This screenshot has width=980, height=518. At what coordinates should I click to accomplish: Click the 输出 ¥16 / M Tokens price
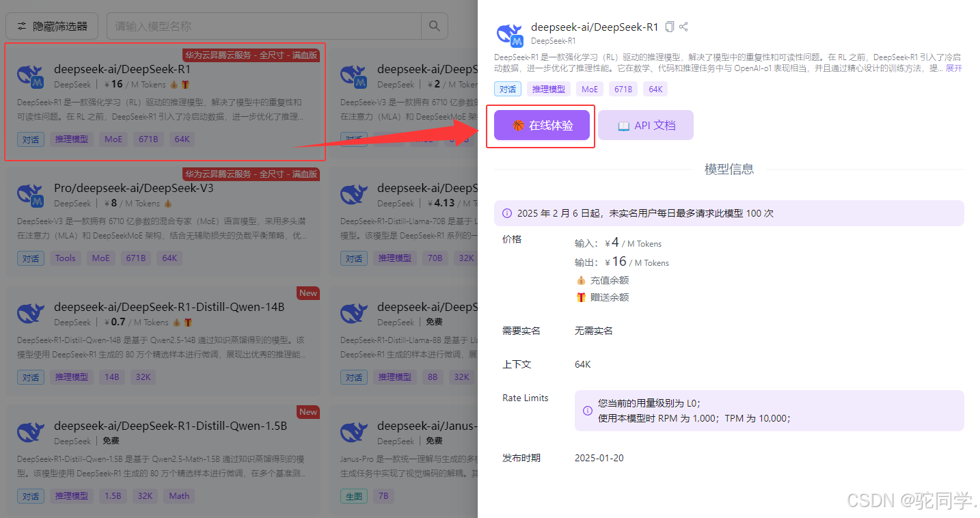pos(622,262)
